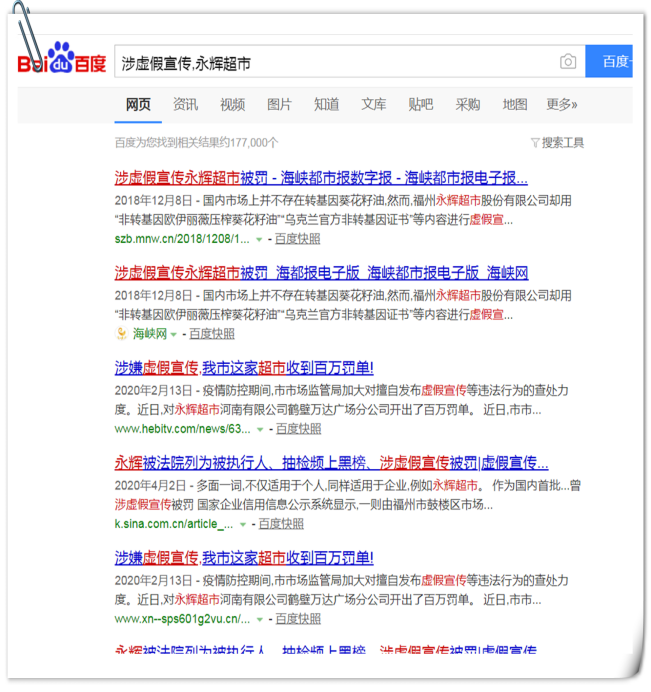The width and height of the screenshot is (651, 692).
Task: Click the www.hebitv.com/news/63... URL
Action: coord(182,429)
